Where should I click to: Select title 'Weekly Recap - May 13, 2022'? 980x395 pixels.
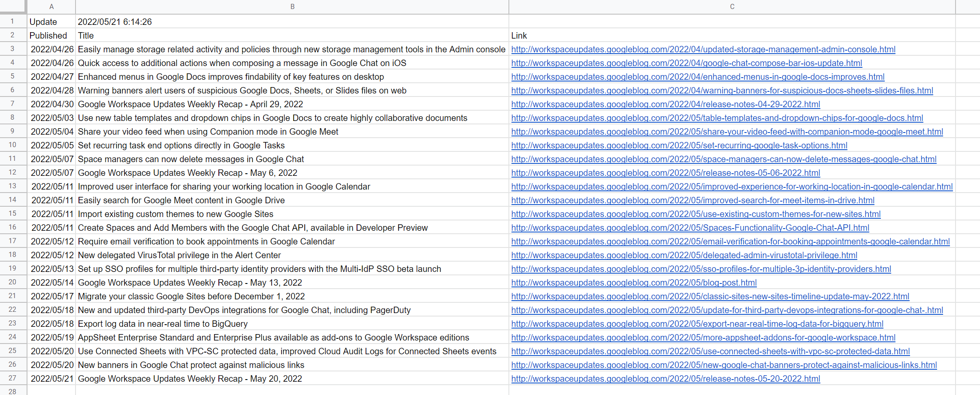click(292, 282)
